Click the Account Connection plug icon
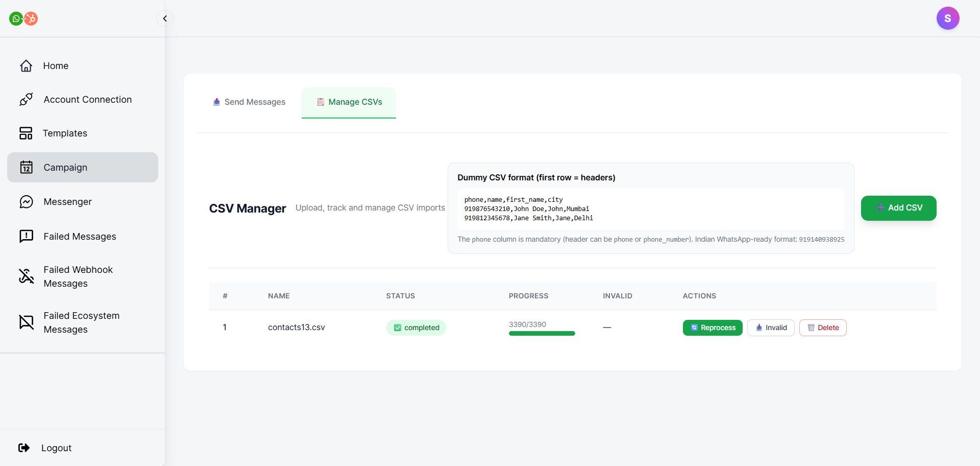 coord(26,100)
